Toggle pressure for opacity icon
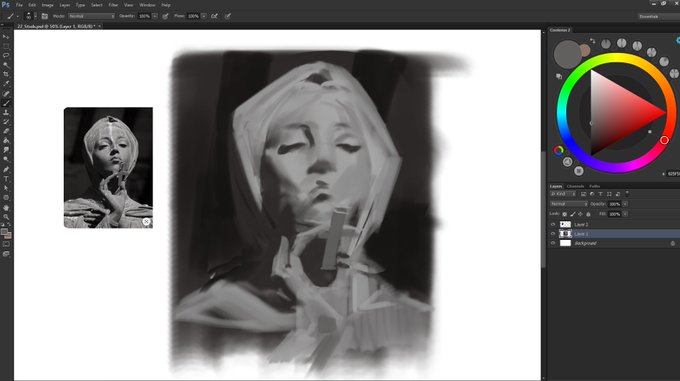Image resolution: width=680 pixels, height=381 pixels. click(165, 16)
